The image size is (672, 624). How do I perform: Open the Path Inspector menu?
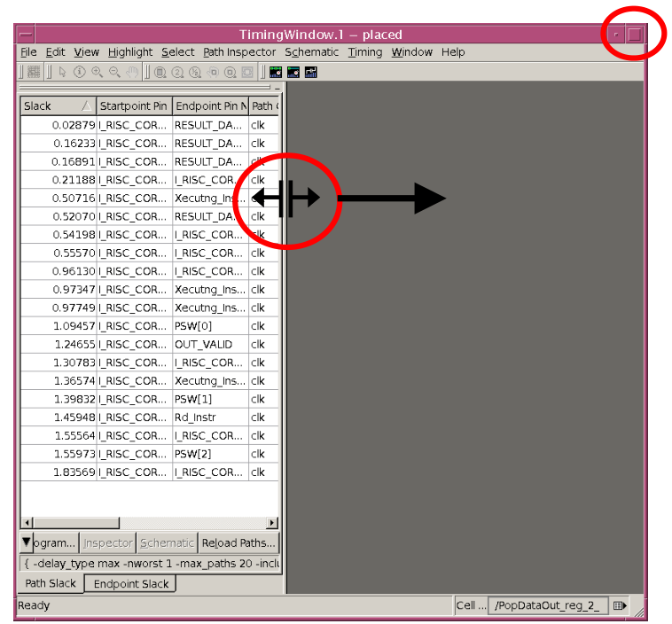click(239, 52)
